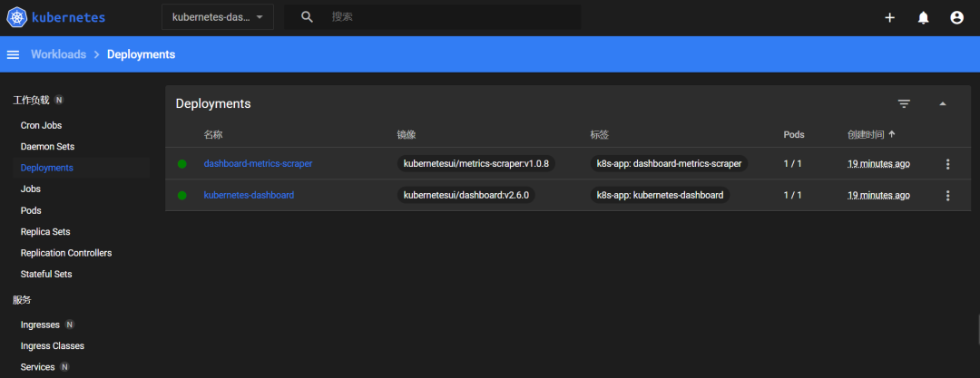Click Pods 1 / 1 for kubernetes-dashboard
The height and width of the screenshot is (378, 980).
coord(792,196)
